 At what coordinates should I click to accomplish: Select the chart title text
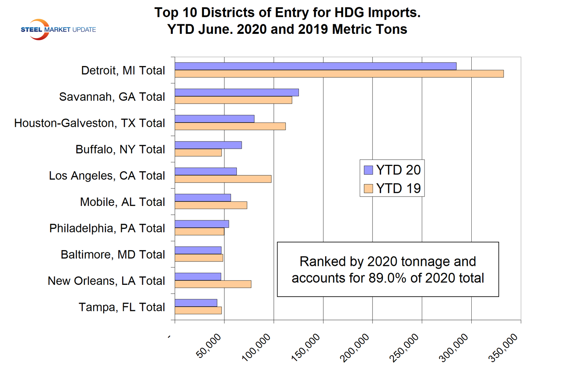click(x=287, y=21)
